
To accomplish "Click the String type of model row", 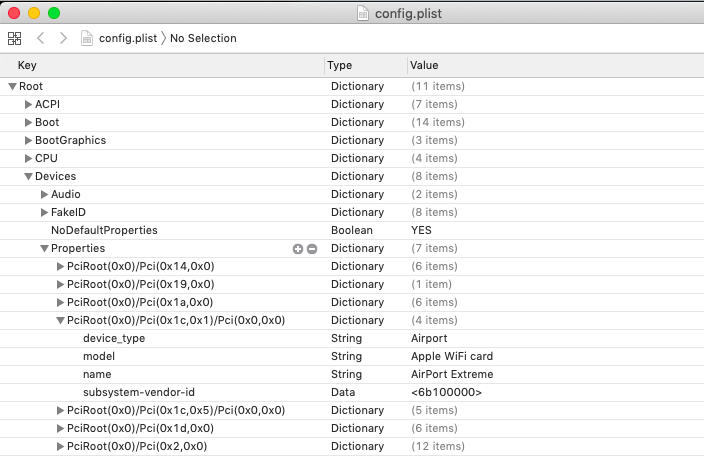I will tap(346, 356).
